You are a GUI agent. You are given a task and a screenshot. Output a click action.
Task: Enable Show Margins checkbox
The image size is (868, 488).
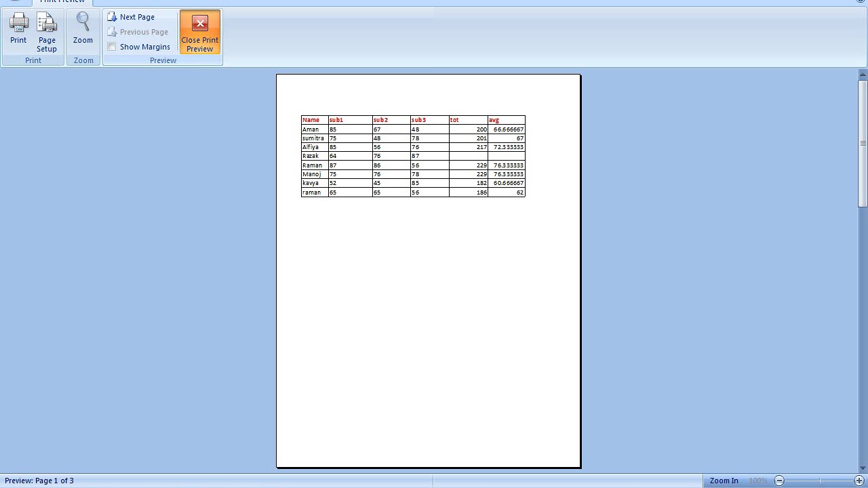pyautogui.click(x=112, y=47)
